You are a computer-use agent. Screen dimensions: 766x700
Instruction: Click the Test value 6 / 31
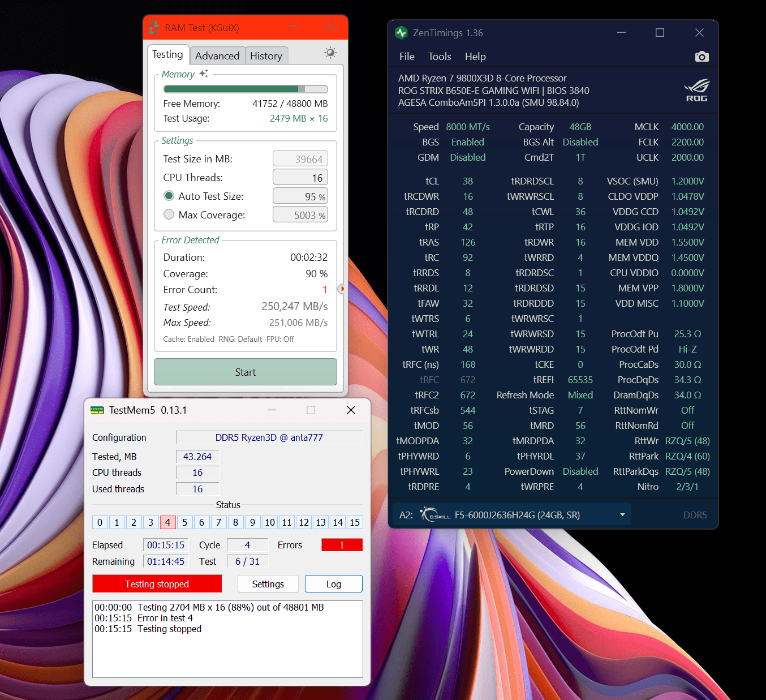click(x=247, y=561)
